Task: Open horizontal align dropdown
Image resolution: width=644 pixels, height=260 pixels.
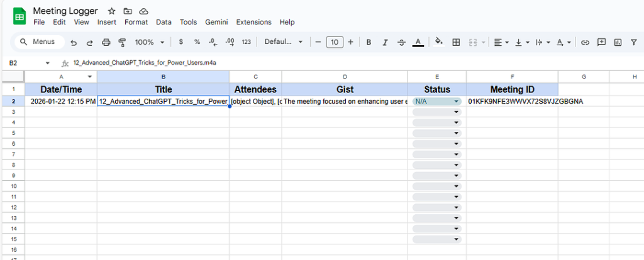Action: (x=501, y=42)
